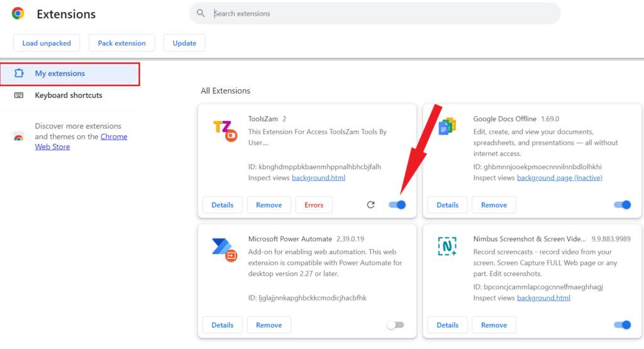The image size is (644, 349).
Task: Open Details for Nimbus Screenshot
Action: point(447,324)
